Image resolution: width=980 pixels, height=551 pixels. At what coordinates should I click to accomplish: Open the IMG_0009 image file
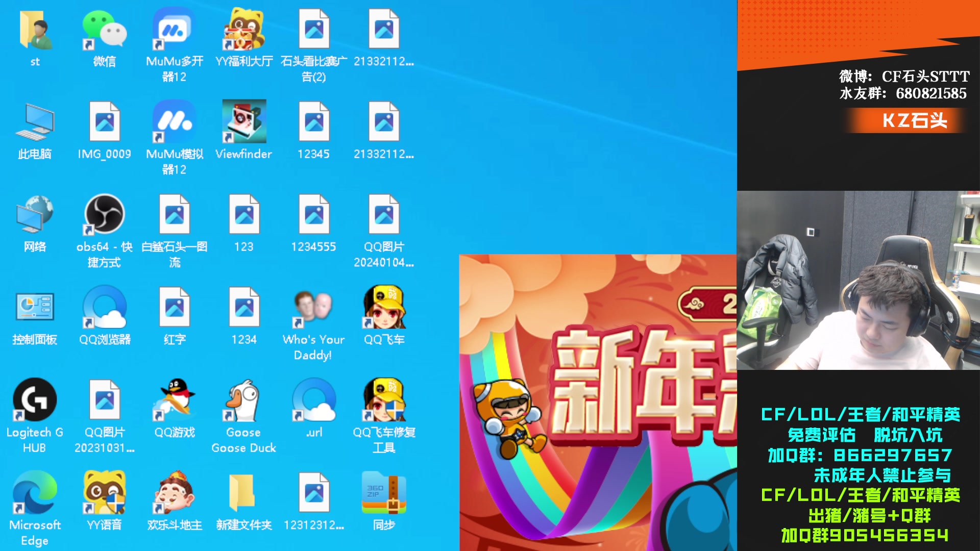[104, 123]
